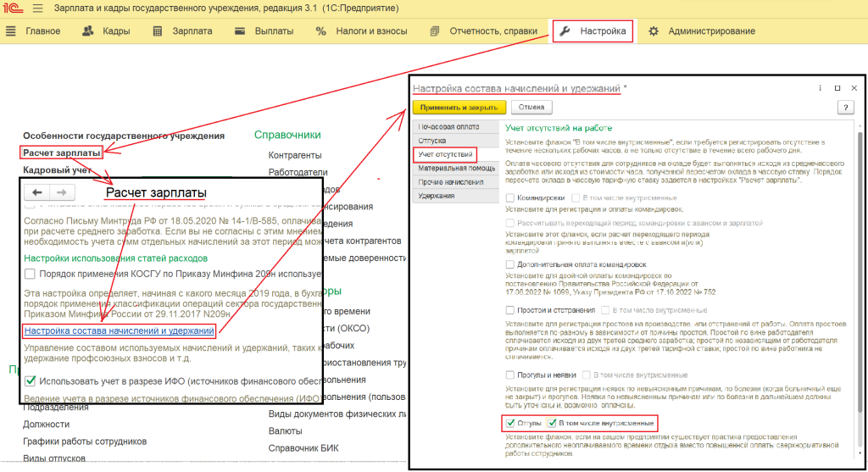Open the Должности list
868x472 pixels.
(x=46, y=425)
